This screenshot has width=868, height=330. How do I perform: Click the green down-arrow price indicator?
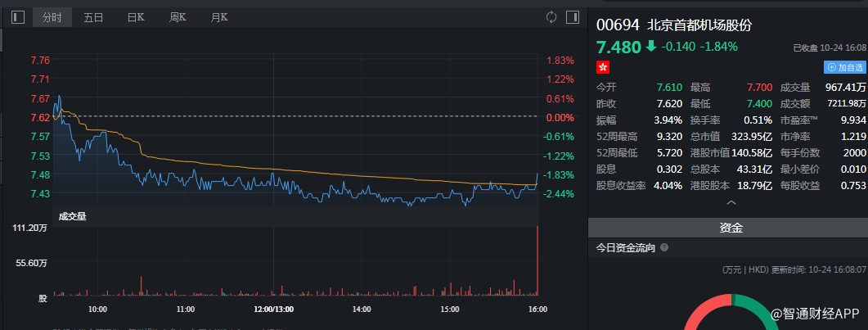pyautogui.click(x=650, y=46)
